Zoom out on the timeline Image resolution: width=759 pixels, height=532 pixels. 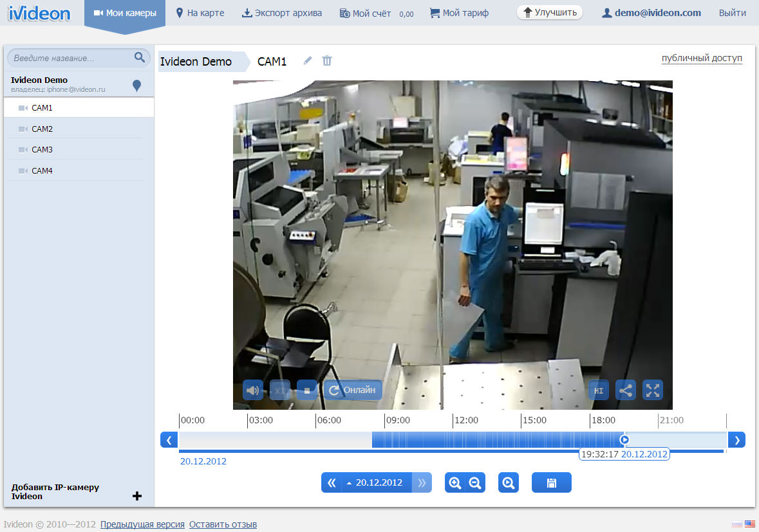click(x=475, y=482)
